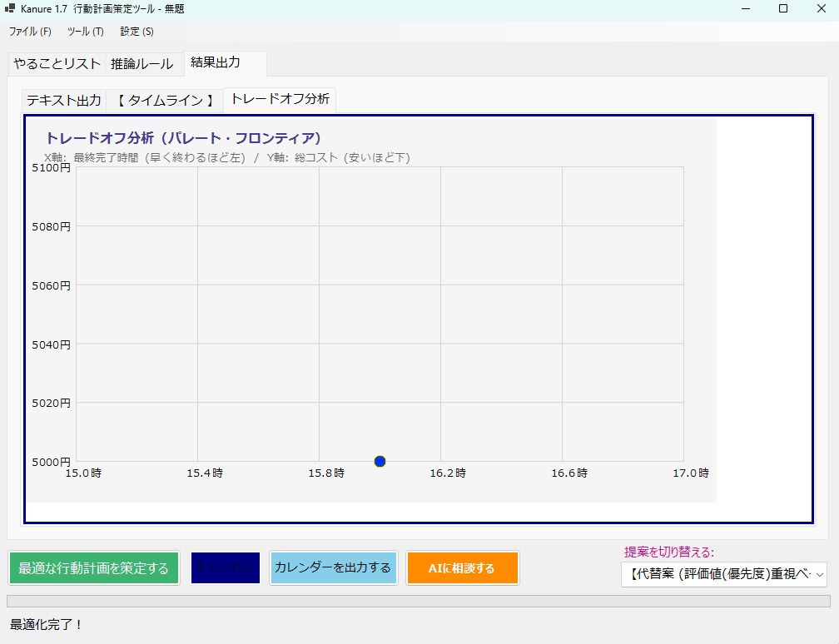Screen dimensions: 839x644
Task: Minimize the Kanure window
Action: (x=746, y=8)
